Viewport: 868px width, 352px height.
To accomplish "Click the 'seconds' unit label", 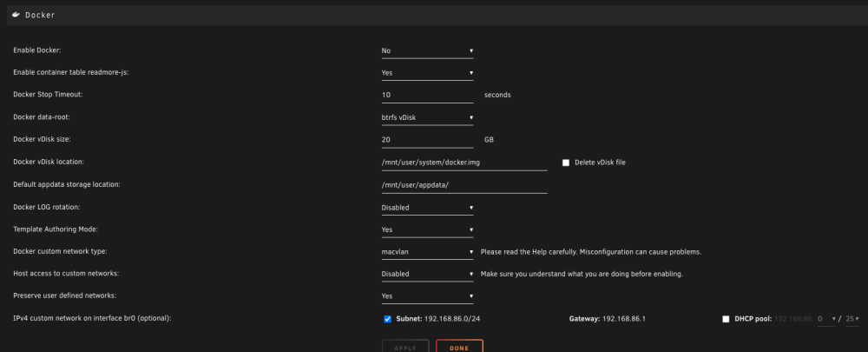I will click(497, 95).
